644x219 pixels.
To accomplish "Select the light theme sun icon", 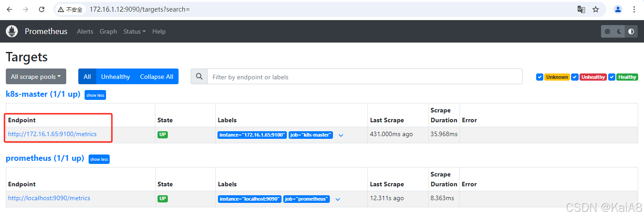I will click(x=607, y=31).
